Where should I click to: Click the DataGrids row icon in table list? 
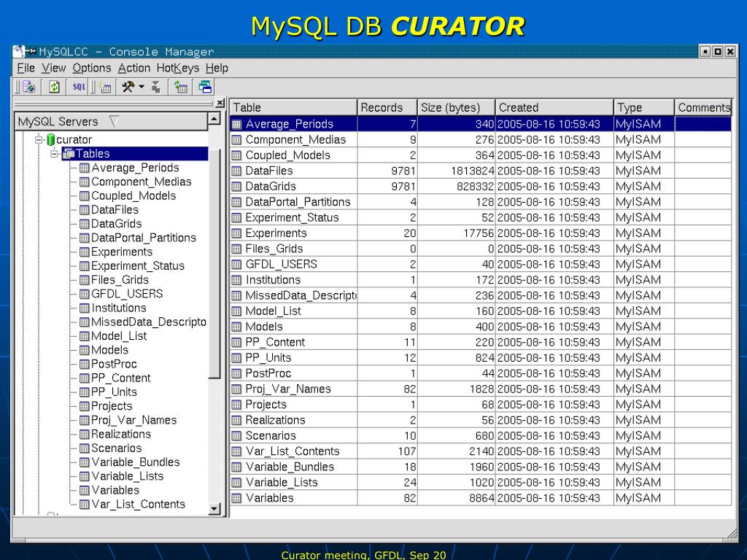236,187
